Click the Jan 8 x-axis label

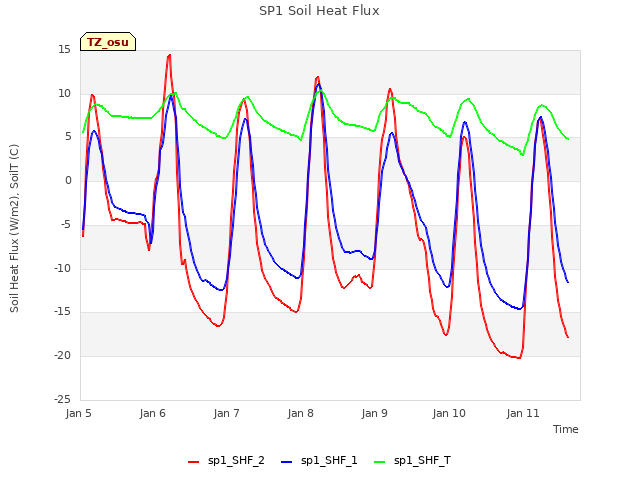tap(301, 413)
